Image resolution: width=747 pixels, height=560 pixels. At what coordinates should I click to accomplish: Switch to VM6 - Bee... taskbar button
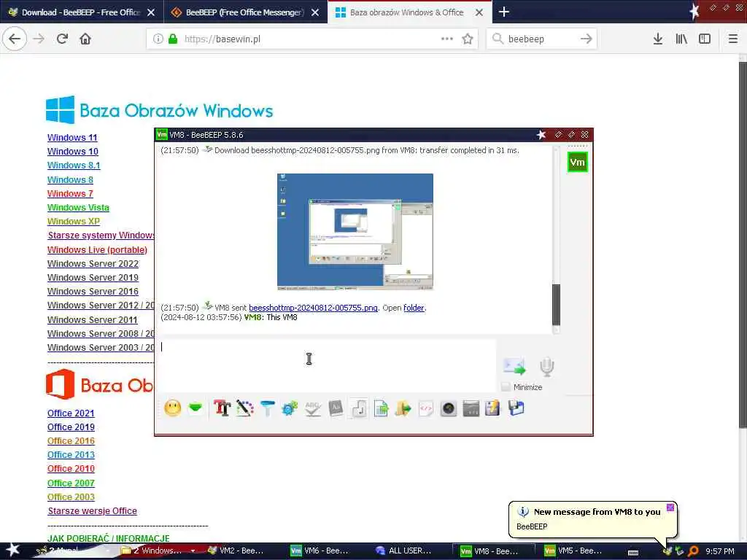click(x=320, y=551)
